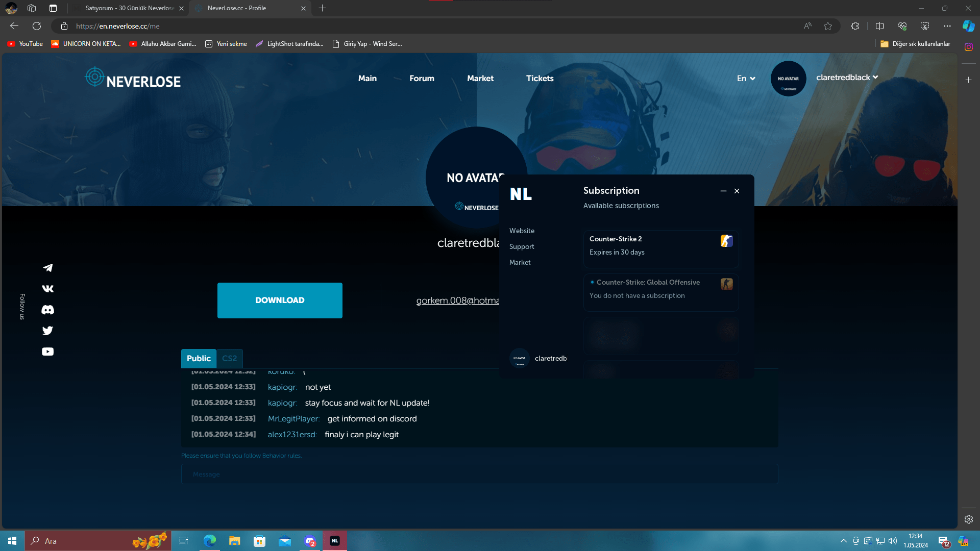Open the Twitter social link icon

(x=47, y=331)
